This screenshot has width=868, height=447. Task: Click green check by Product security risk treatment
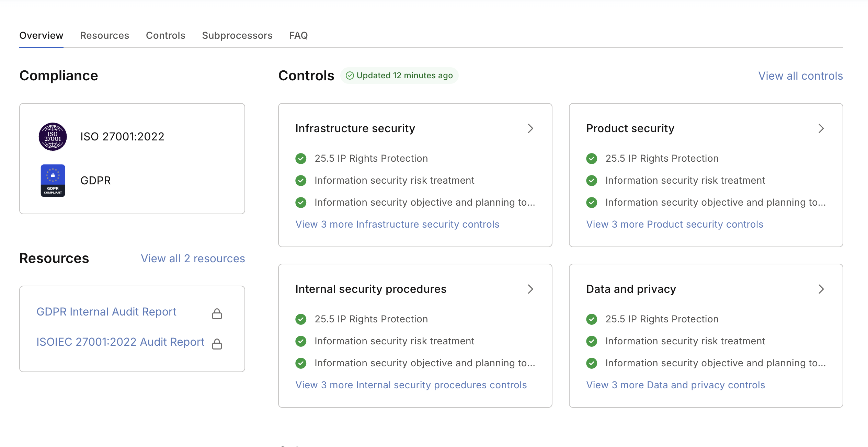tap(592, 181)
